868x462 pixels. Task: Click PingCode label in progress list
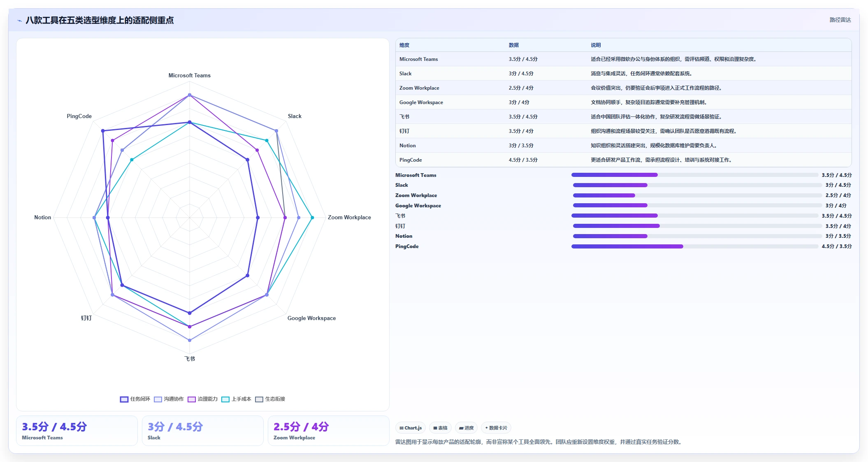(x=407, y=246)
